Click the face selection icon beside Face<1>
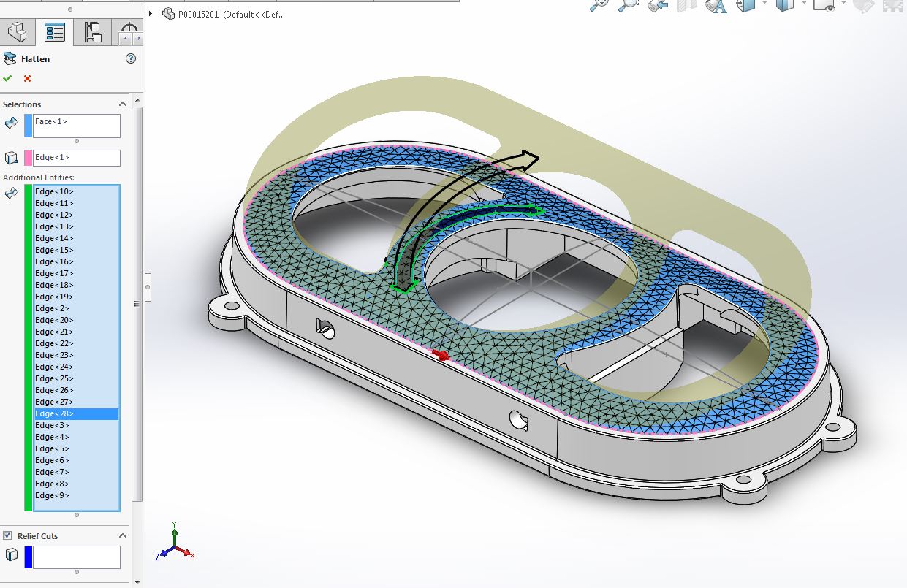 [x=11, y=122]
